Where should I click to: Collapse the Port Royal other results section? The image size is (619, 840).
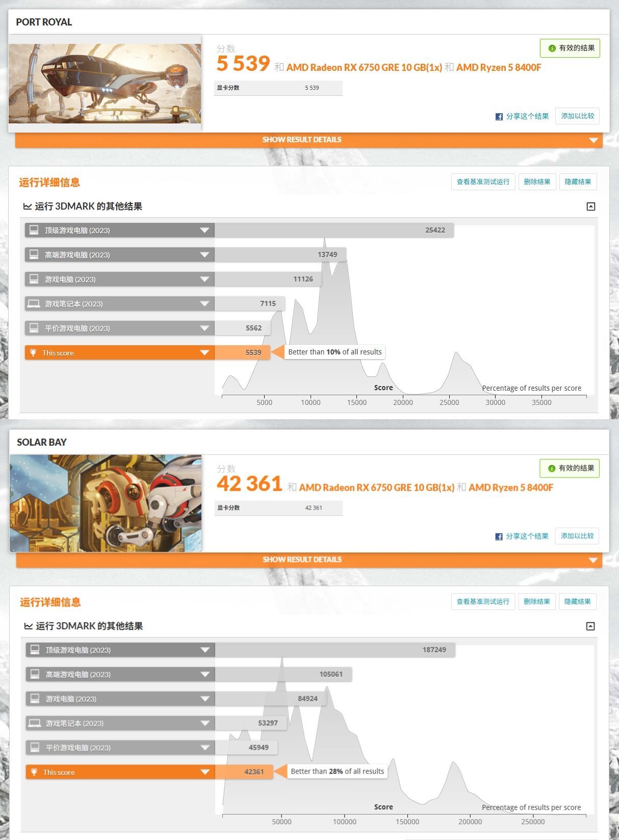point(591,207)
